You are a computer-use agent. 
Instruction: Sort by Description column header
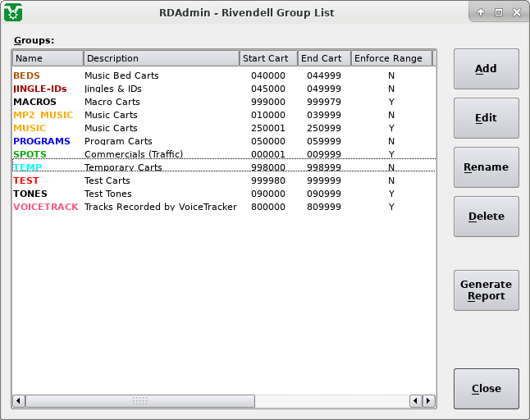pyautogui.click(x=161, y=58)
